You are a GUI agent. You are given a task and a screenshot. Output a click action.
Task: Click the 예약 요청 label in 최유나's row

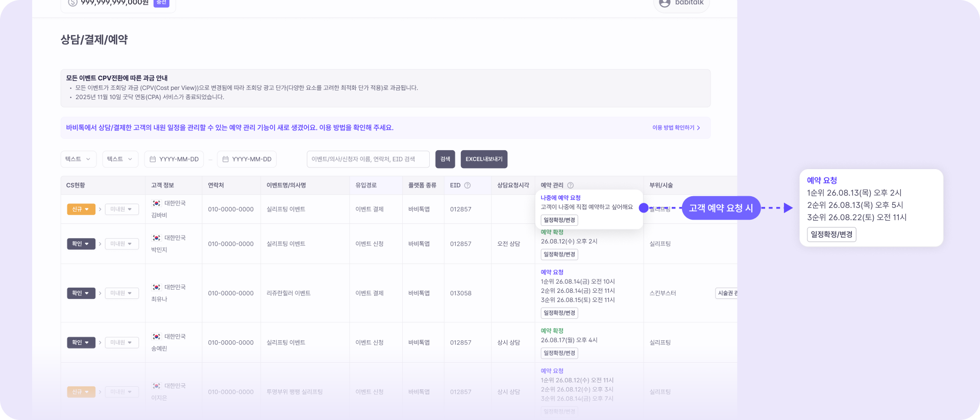click(552, 272)
